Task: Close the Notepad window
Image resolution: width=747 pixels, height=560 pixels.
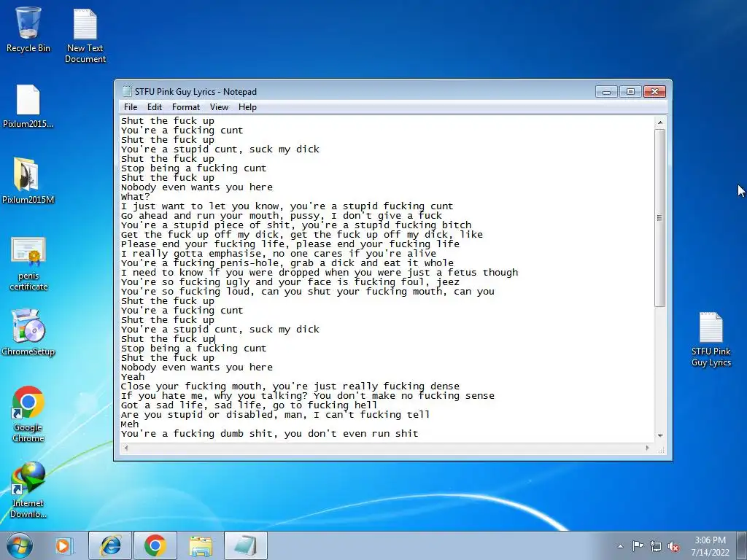Action: pos(654,91)
